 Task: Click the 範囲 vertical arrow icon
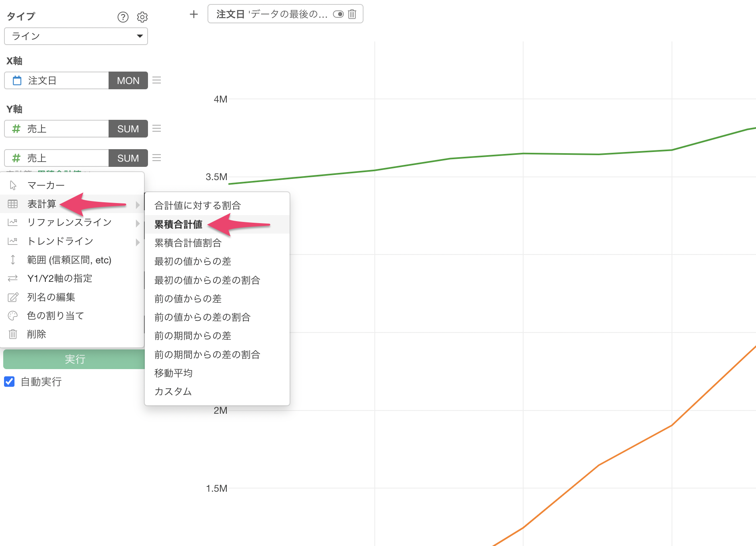(x=13, y=260)
